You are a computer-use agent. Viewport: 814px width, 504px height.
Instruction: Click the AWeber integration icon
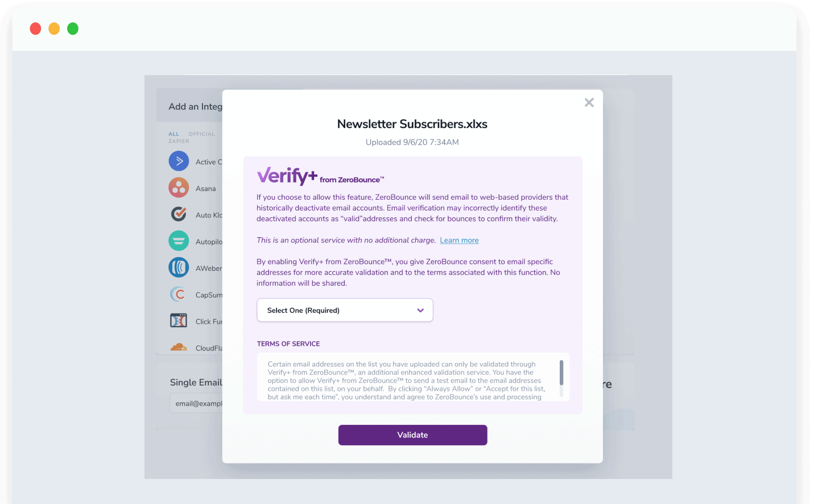click(x=179, y=268)
